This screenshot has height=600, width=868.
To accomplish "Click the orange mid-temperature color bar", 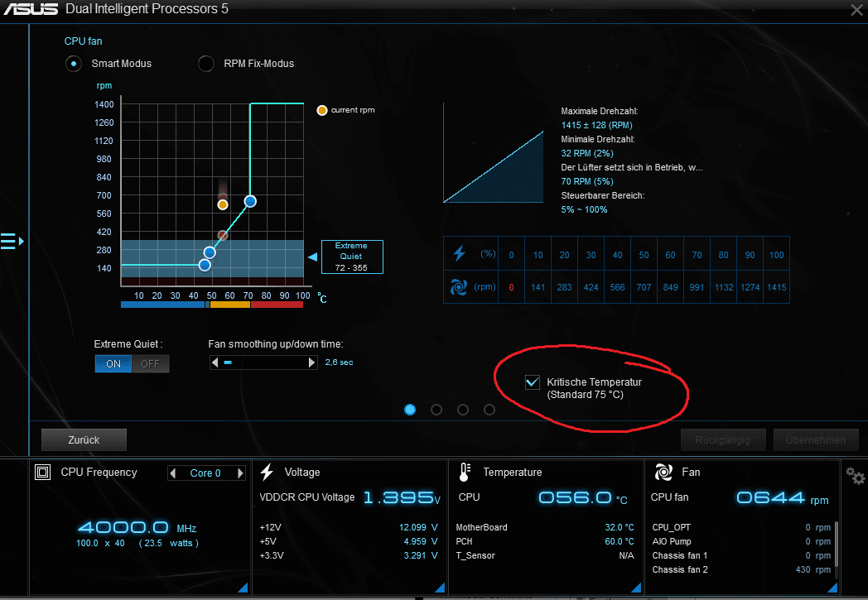I will (230, 305).
